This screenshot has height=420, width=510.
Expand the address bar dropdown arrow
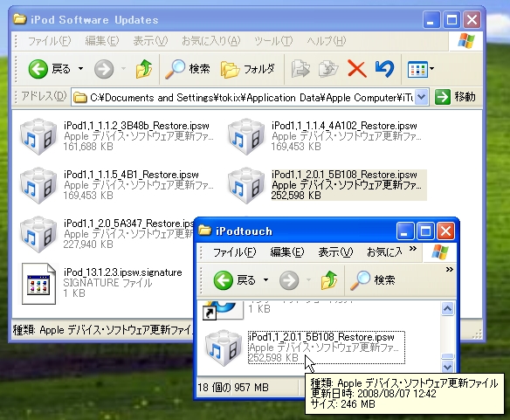pyautogui.click(x=421, y=97)
